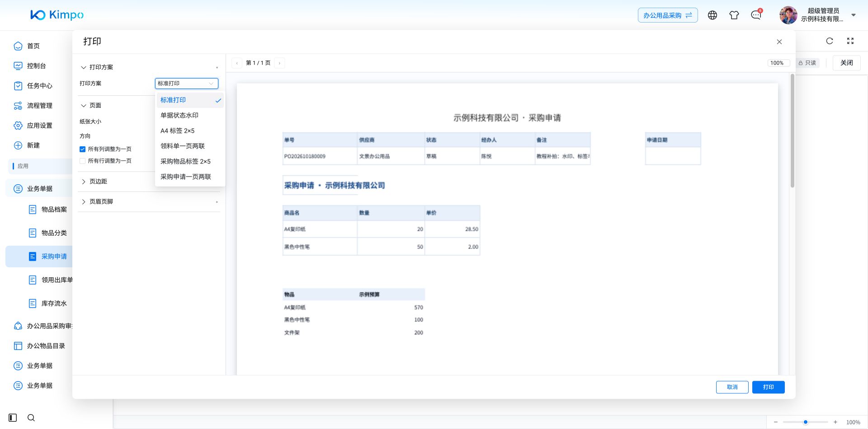Screen dimensions: 868x429
Task: Select 采购申请一页两联 scheme
Action: click(x=190, y=177)
